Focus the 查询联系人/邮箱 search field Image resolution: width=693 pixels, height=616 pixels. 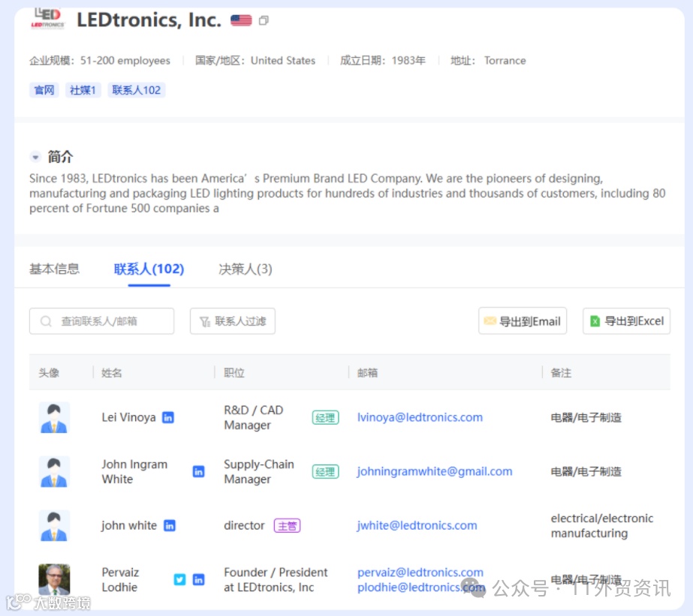(x=101, y=321)
